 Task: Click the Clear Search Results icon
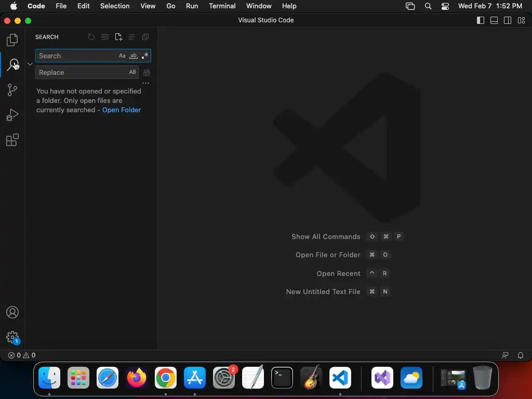(105, 37)
